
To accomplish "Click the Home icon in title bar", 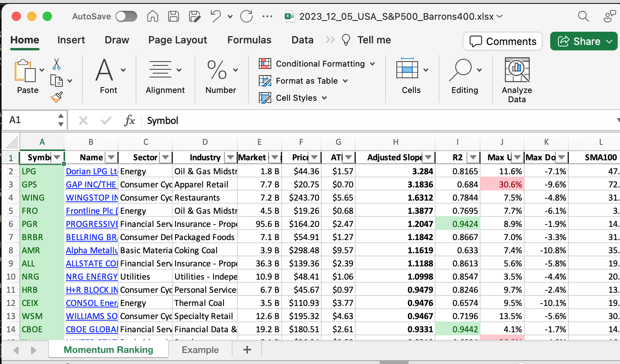I will (153, 16).
